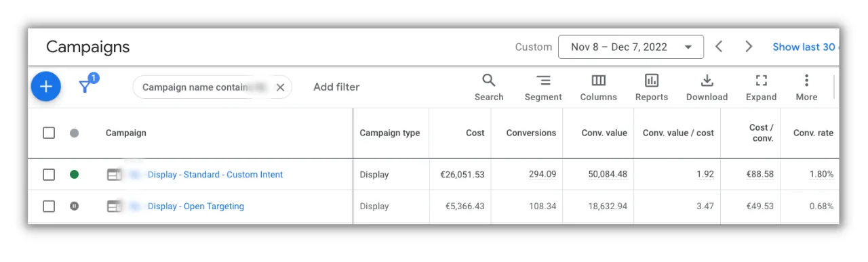Screen dimensions: 868x262
Task: Sort by Cost column header
Action: click(x=475, y=133)
